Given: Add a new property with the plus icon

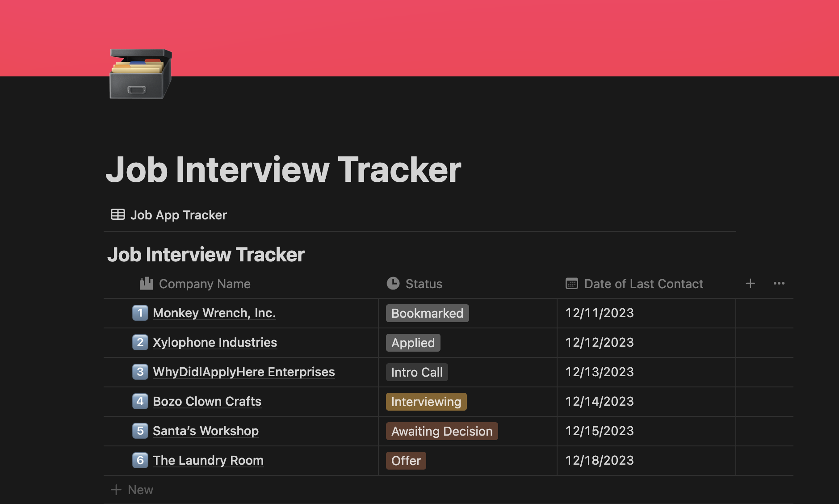Looking at the screenshot, I should coord(751,283).
